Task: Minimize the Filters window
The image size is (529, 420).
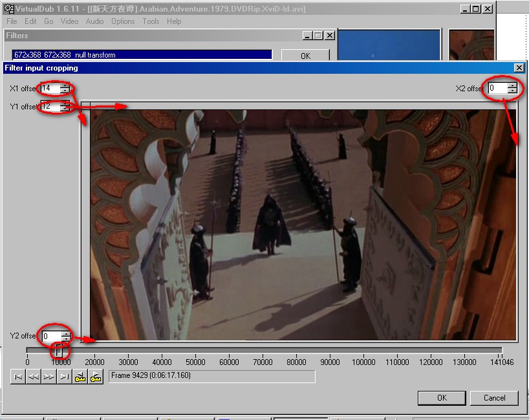Action: click(x=307, y=36)
